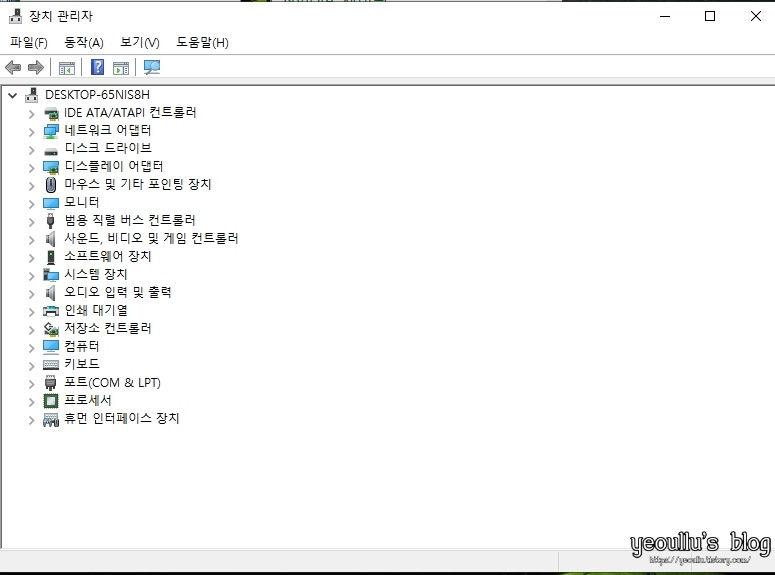This screenshot has width=775, height=575.
Task: Expand the 네트워크 어댑터 node
Action: coord(32,132)
